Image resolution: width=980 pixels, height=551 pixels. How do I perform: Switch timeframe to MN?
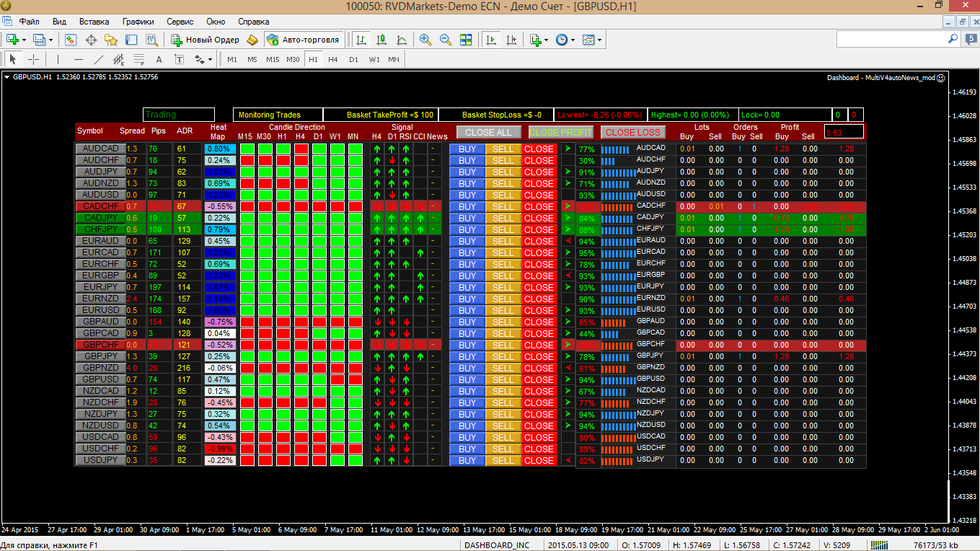coord(394,59)
